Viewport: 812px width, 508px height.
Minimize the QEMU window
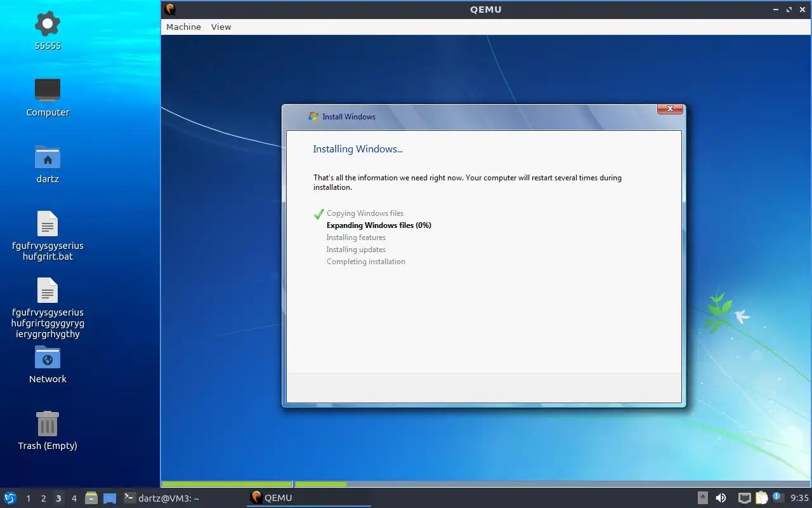[x=776, y=10]
